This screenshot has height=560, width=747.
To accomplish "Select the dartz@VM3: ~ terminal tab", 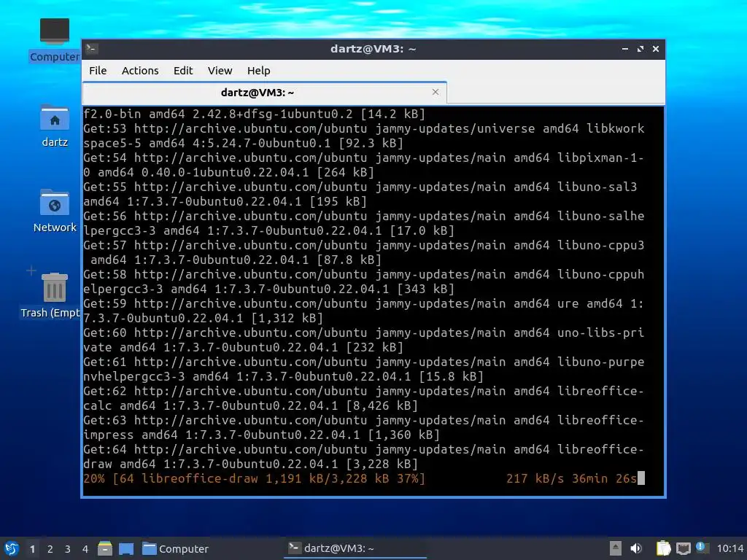I will click(x=264, y=93).
